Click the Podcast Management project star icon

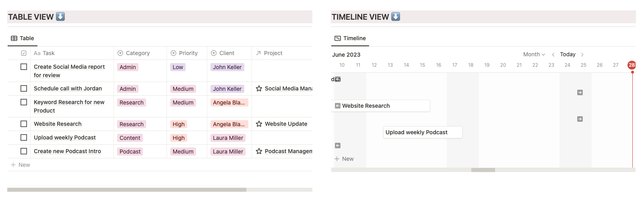259,151
